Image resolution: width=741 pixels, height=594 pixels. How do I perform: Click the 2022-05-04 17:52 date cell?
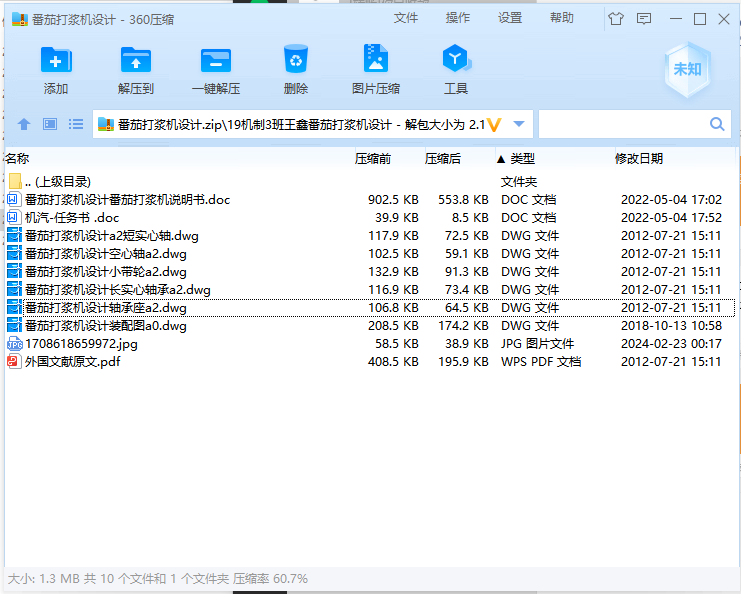click(x=671, y=218)
